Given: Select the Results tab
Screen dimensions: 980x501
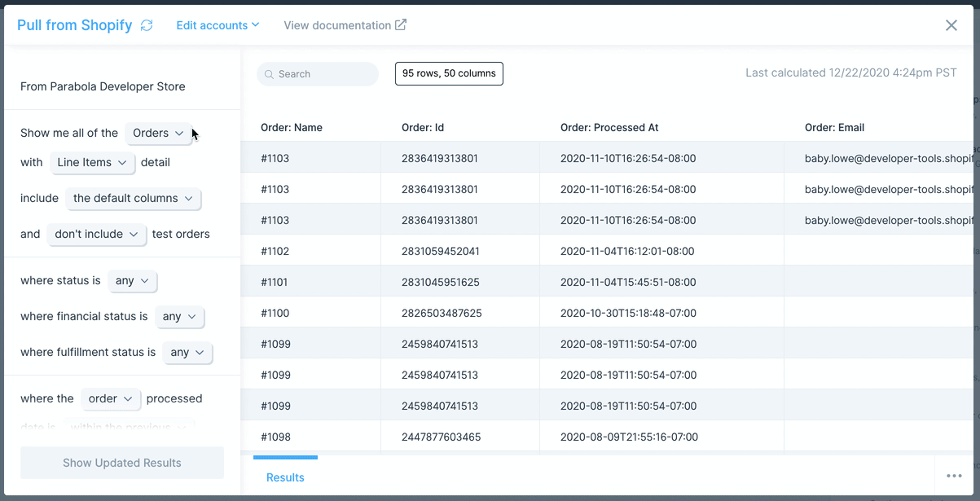Looking at the screenshot, I should [x=285, y=477].
